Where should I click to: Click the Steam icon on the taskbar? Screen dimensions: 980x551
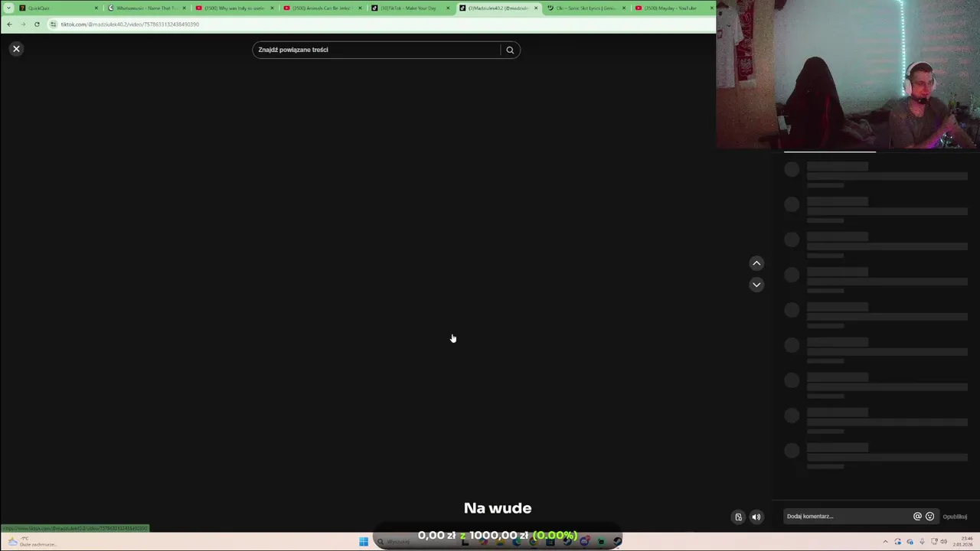617,542
